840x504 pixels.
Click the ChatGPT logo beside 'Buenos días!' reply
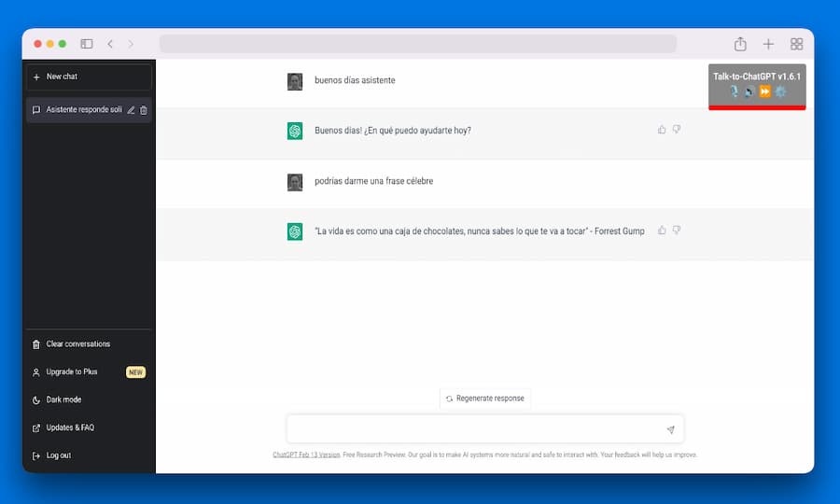click(x=295, y=131)
